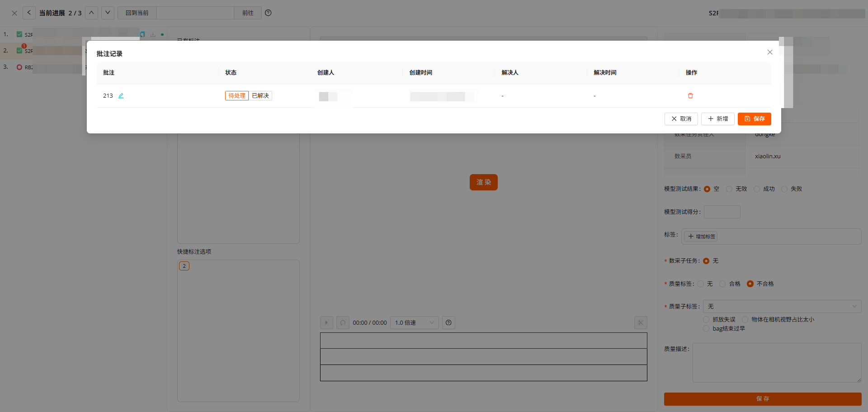The image size is (868, 412).
Task: Click into the 质量描述 text area
Action: [776, 362]
